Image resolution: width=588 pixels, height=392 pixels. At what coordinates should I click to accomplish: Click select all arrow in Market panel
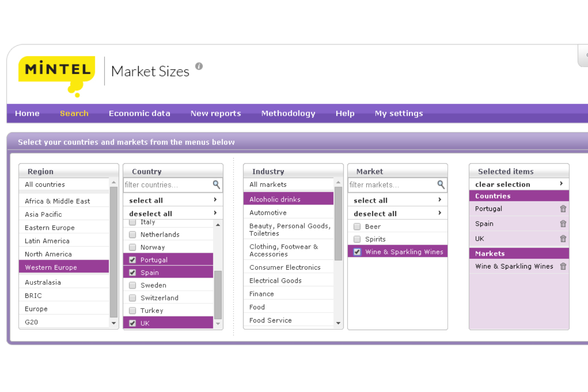pos(440,200)
